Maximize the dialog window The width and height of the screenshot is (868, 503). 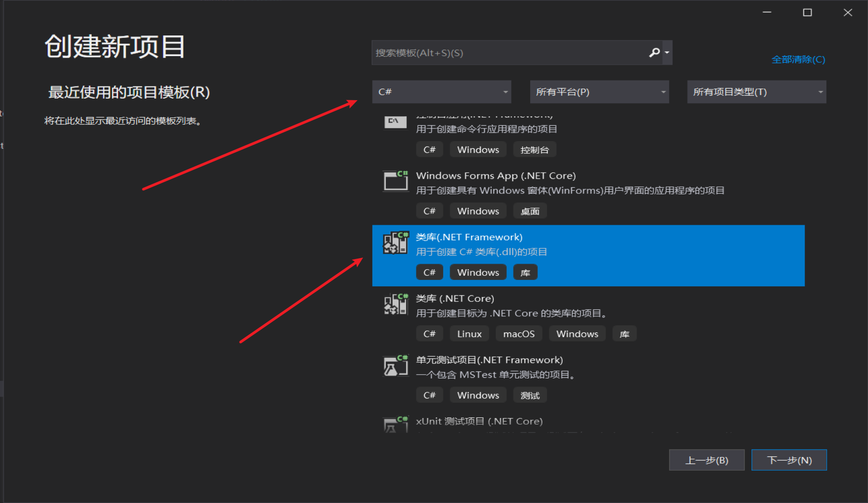click(808, 12)
